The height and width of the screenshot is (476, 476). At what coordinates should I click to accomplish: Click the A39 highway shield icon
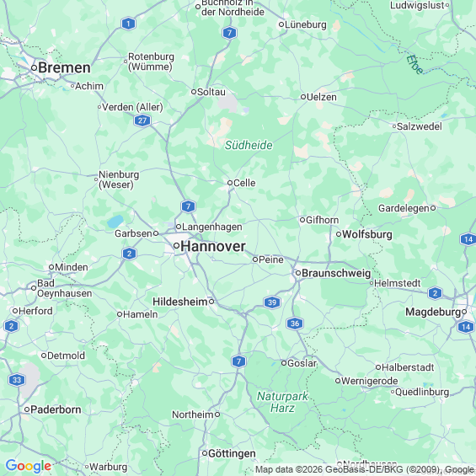(272, 302)
